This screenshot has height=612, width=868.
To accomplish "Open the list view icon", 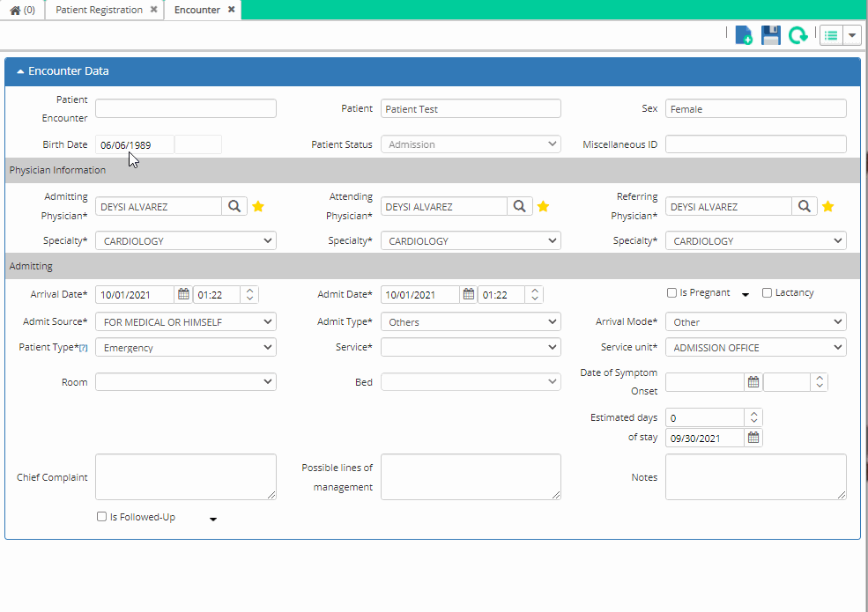I will pyautogui.click(x=829, y=35).
